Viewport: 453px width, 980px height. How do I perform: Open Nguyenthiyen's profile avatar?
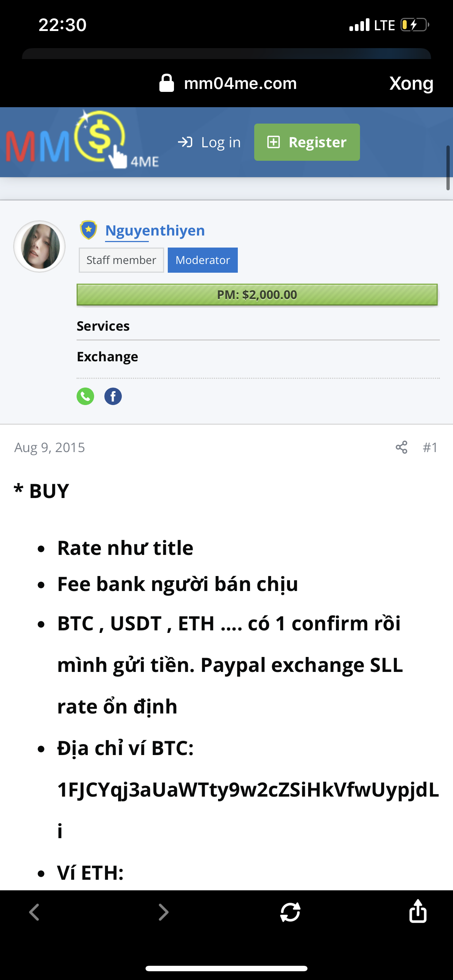[x=40, y=246]
